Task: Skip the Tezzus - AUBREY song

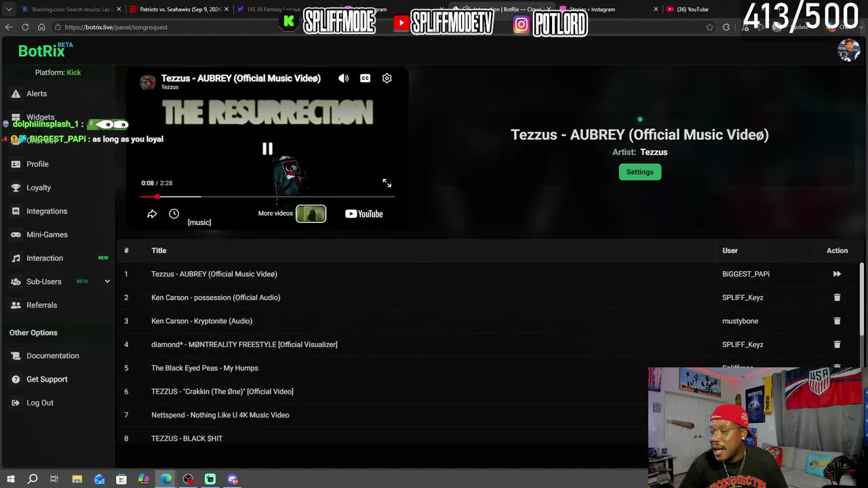Action: tap(837, 274)
